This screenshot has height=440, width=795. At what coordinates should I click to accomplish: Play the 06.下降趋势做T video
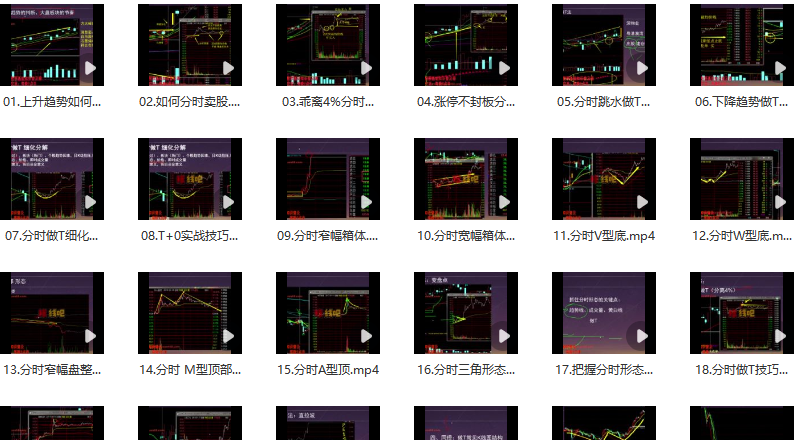pyautogui.click(x=779, y=68)
